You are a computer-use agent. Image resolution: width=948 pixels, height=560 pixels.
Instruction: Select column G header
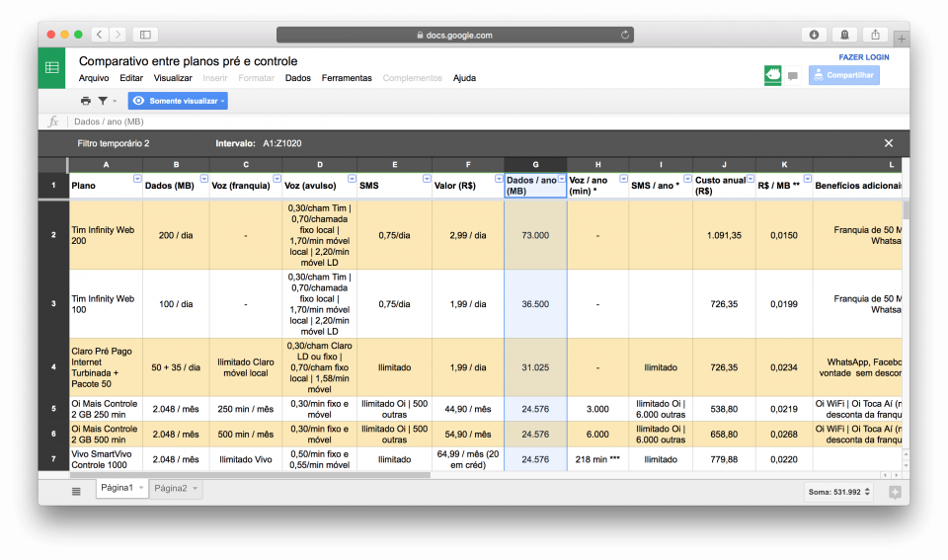[535, 164]
